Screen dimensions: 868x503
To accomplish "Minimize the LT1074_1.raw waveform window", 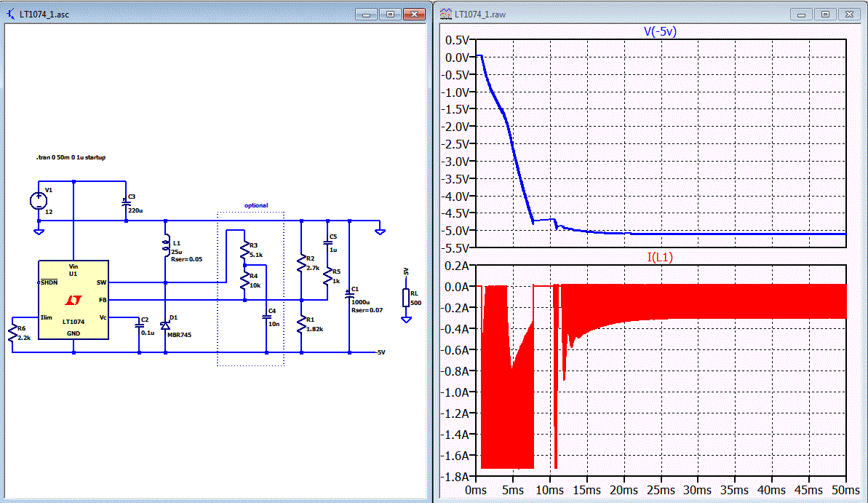I will click(801, 15).
